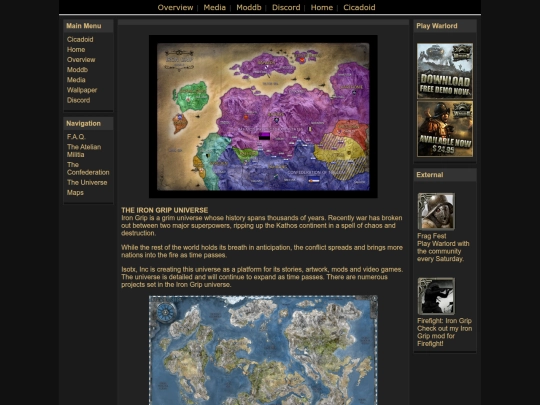The height and width of the screenshot is (405, 540).
Task: Click the compass emblem on world map
Action: point(166,312)
